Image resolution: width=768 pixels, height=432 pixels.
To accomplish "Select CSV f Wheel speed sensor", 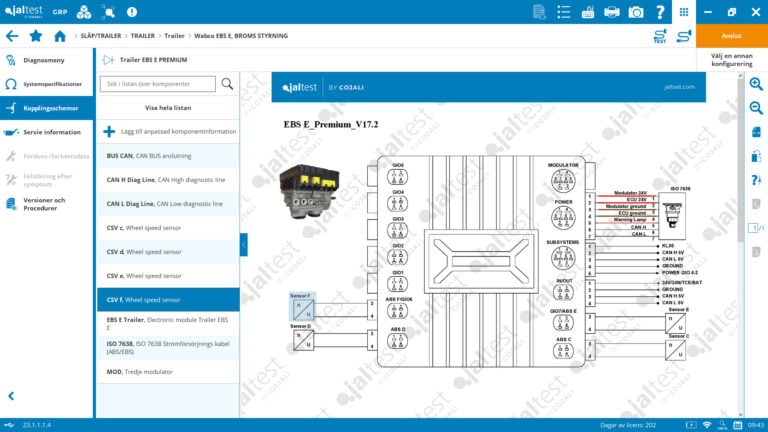I will click(x=168, y=300).
